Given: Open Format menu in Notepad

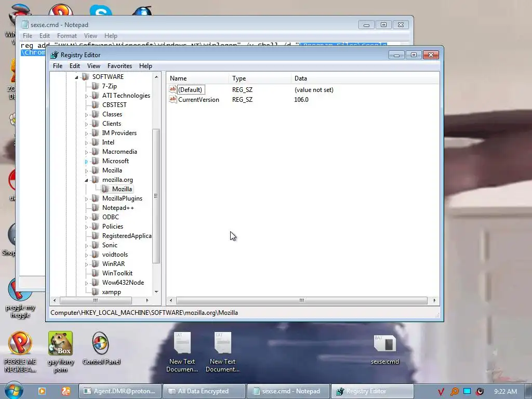Looking at the screenshot, I should point(67,36).
